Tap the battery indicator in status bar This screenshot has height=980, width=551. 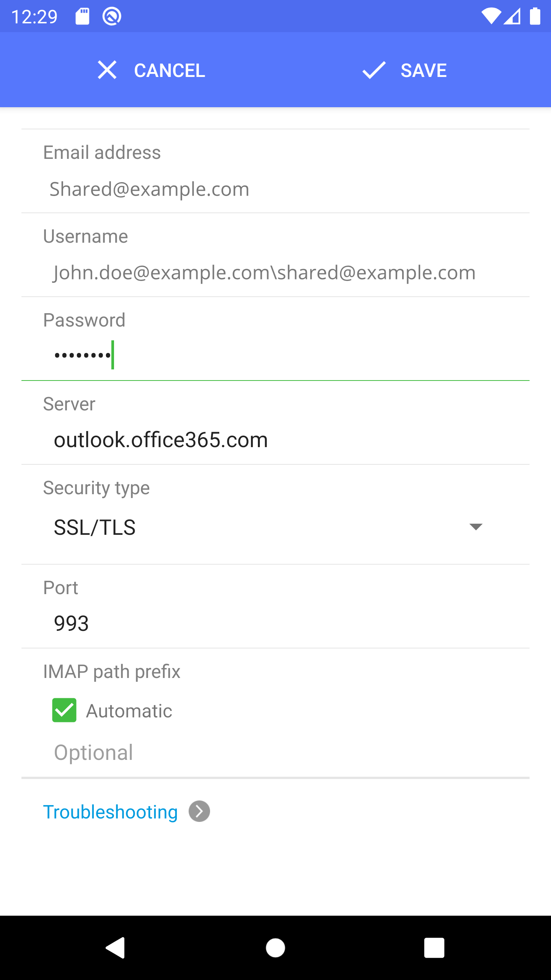(535, 16)
